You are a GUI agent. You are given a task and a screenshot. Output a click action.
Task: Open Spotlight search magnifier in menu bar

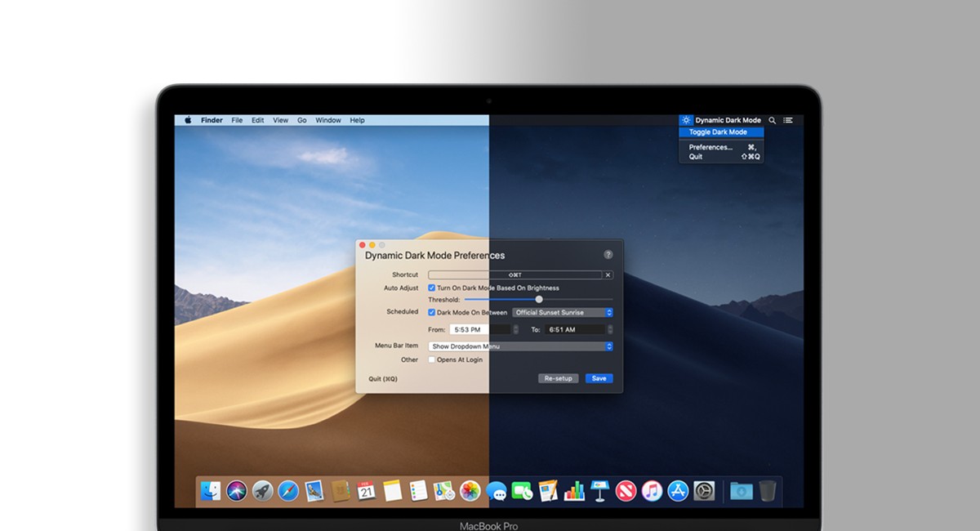click(x=772, y=120)
